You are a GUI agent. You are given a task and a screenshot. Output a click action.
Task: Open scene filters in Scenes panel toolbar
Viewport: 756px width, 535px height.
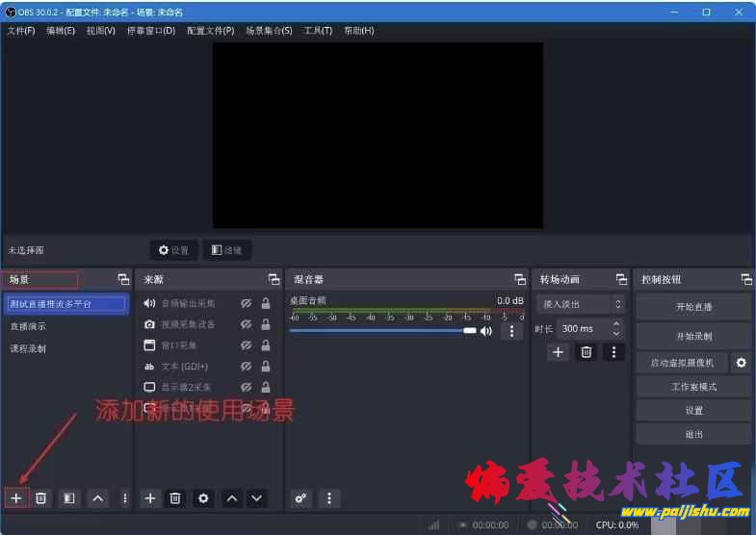point(68,497)
